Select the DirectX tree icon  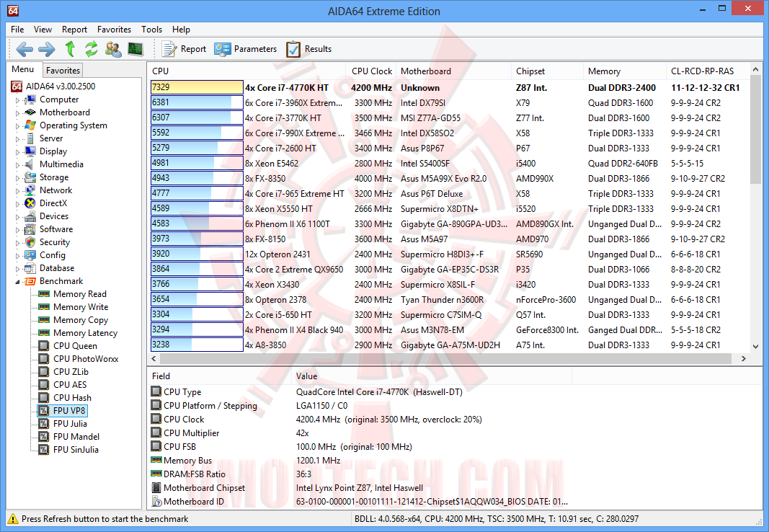[30, 203]
